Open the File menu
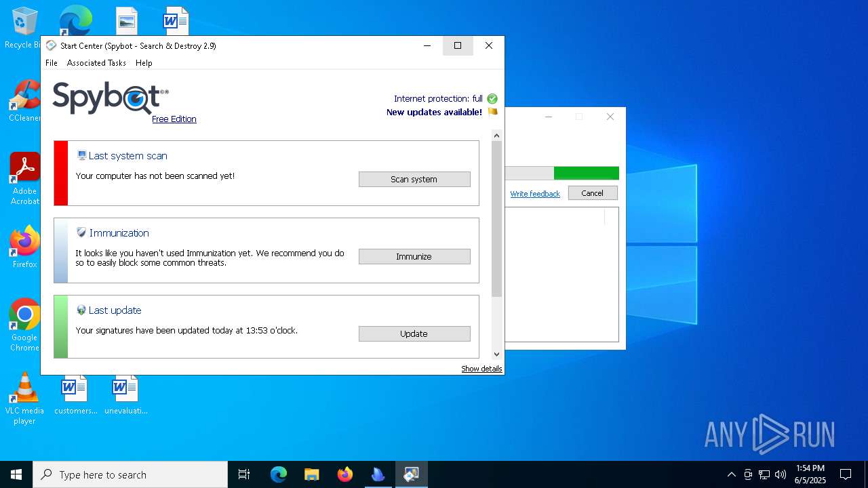The image size is (868, 488). [52, 63]
